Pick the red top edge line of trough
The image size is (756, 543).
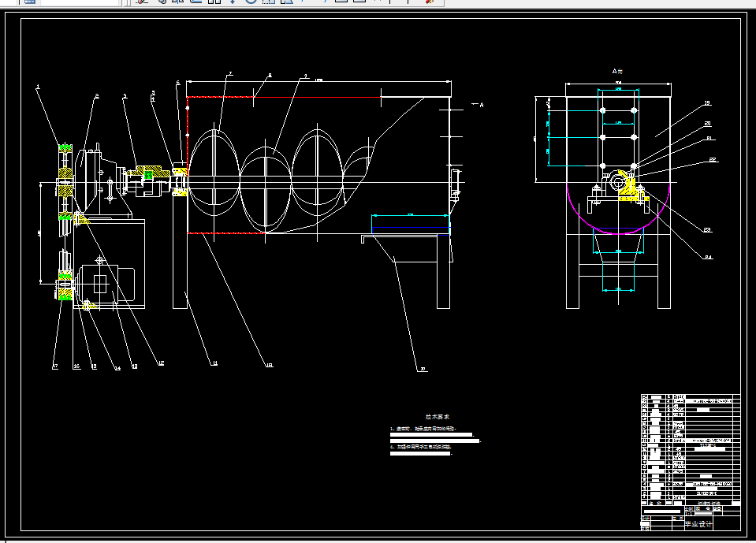pos(284,97)
